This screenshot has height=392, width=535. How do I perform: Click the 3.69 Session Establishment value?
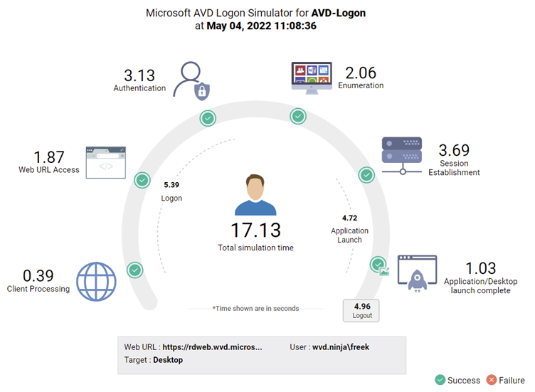(x=454, y=150)
